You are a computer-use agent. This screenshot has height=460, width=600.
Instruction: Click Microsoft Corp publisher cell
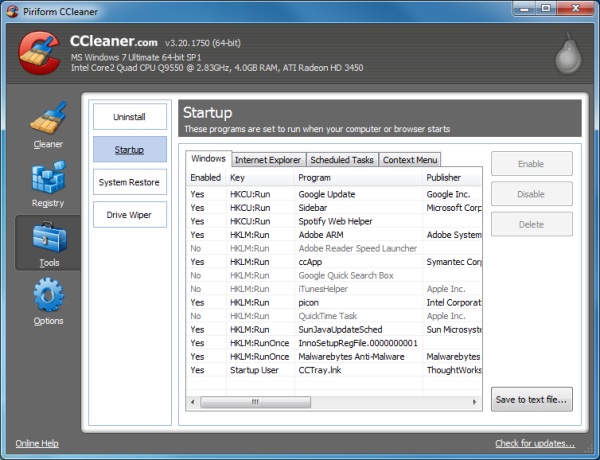click(x=454, y=208)
